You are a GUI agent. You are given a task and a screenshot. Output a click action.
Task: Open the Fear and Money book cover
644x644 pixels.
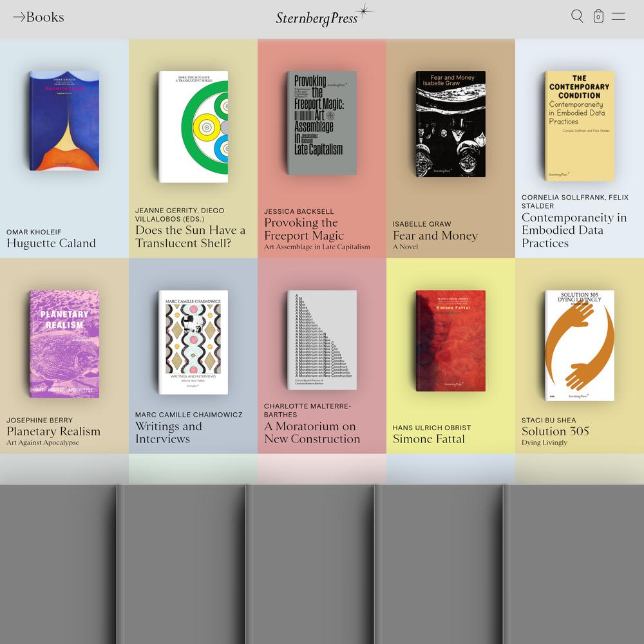451,124
